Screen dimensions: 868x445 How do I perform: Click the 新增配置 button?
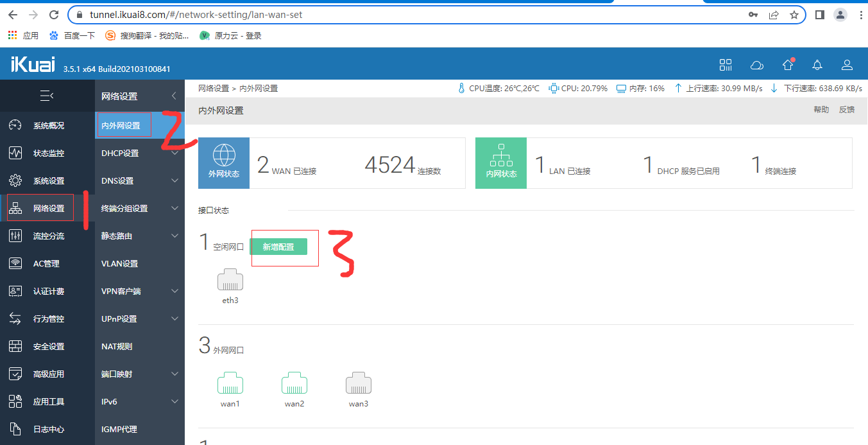278,247
